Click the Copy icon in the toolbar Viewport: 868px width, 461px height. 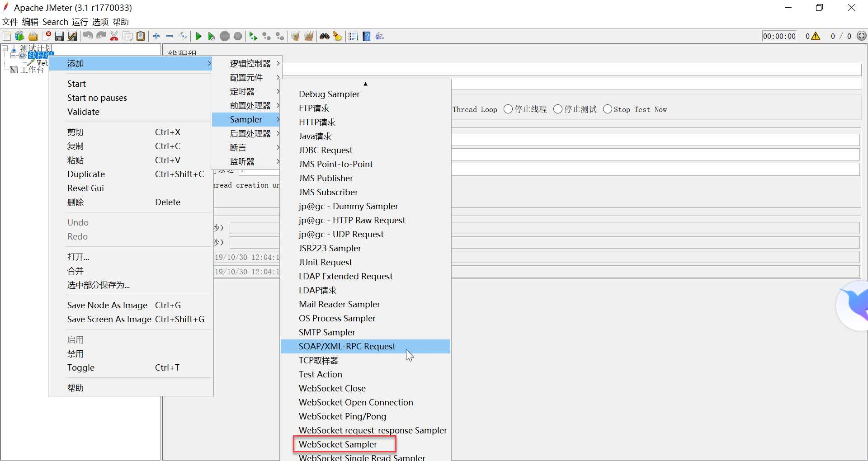pyautogui.click(x=128, y=36)
